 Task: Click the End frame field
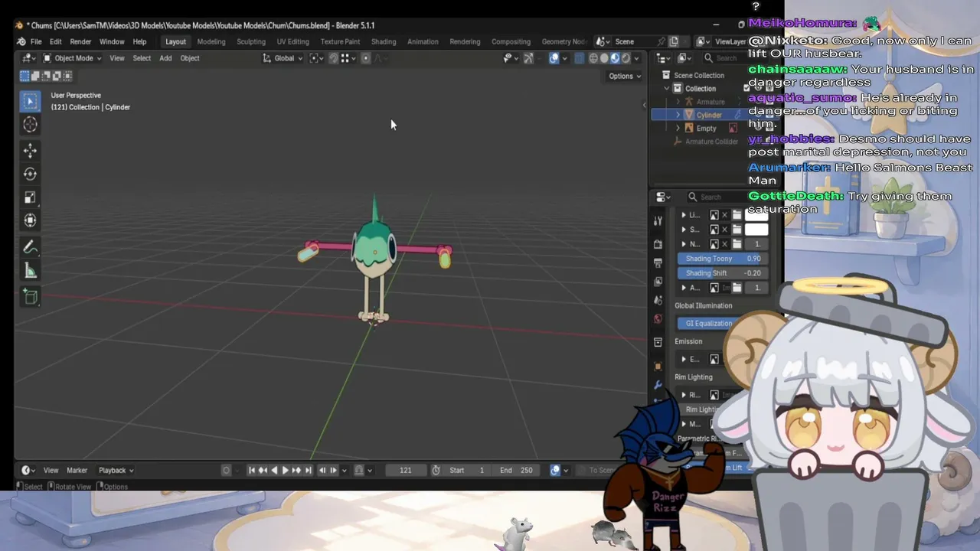pos(516,470)
